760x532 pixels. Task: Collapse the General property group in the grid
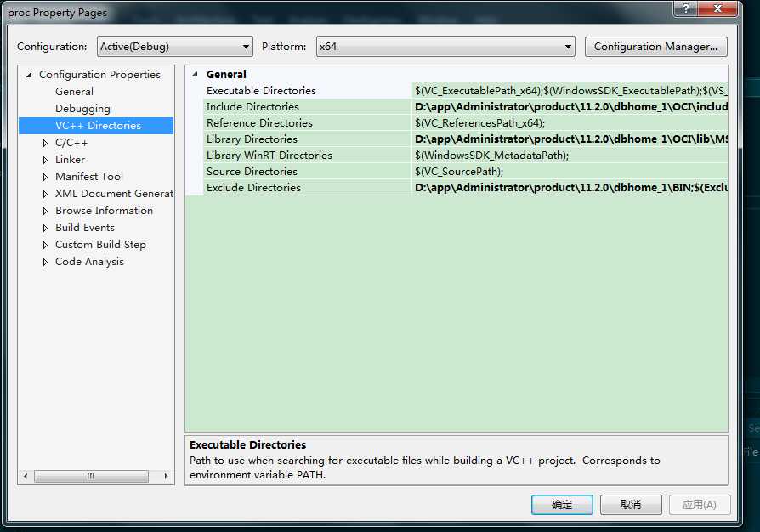[x=195, y=74]
